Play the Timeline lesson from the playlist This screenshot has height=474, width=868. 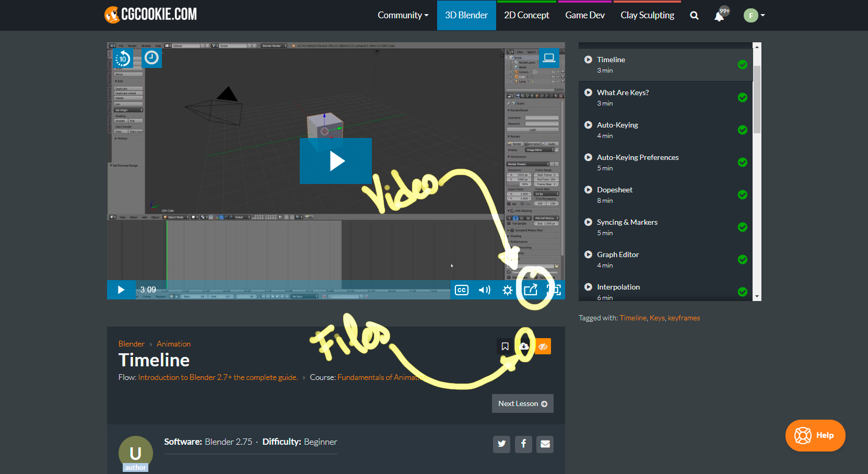click(588, 60)
